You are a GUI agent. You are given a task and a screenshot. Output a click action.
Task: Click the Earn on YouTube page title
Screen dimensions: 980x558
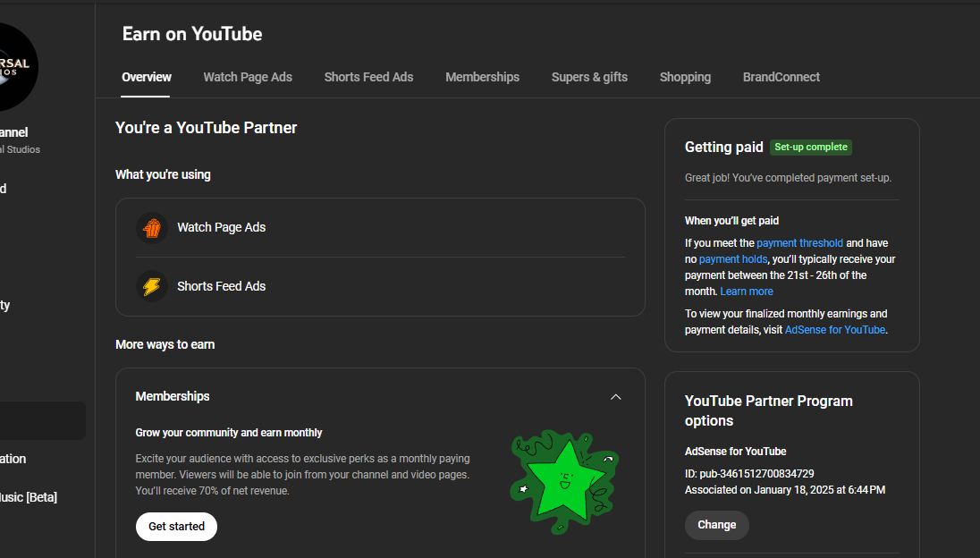click(x=192, y=34)
